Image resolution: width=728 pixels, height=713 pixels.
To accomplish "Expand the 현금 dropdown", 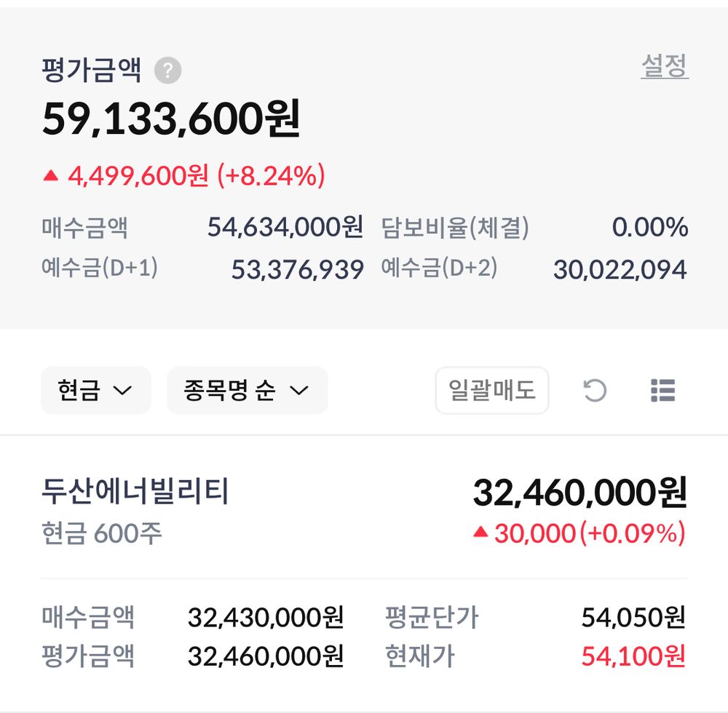I will pyautogui.click(x=95, y=391).
